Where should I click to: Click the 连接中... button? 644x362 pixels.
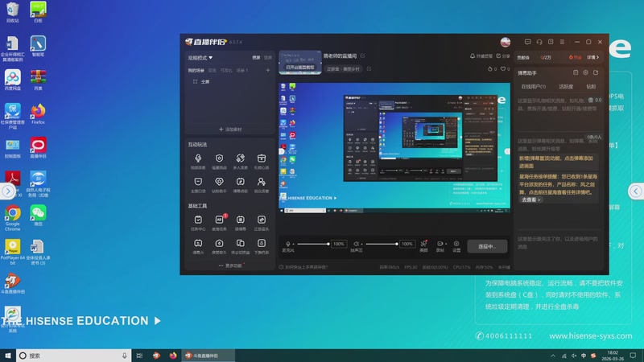(487, 246)
